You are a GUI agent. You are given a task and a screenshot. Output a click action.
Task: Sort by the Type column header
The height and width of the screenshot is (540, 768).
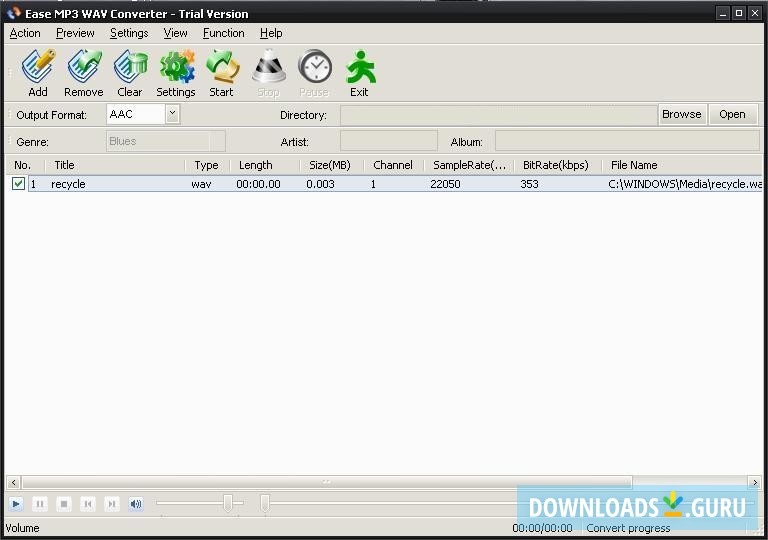(208, 165)
